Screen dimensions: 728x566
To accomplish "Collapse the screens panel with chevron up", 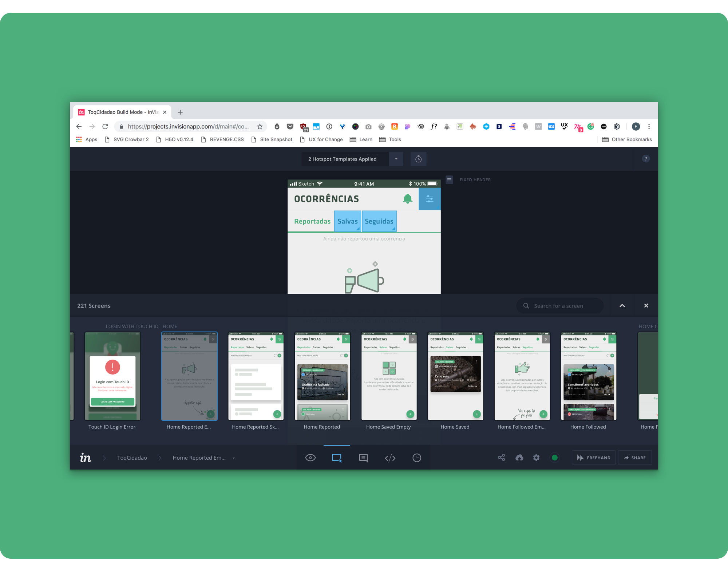I will [x=622, y=306].
